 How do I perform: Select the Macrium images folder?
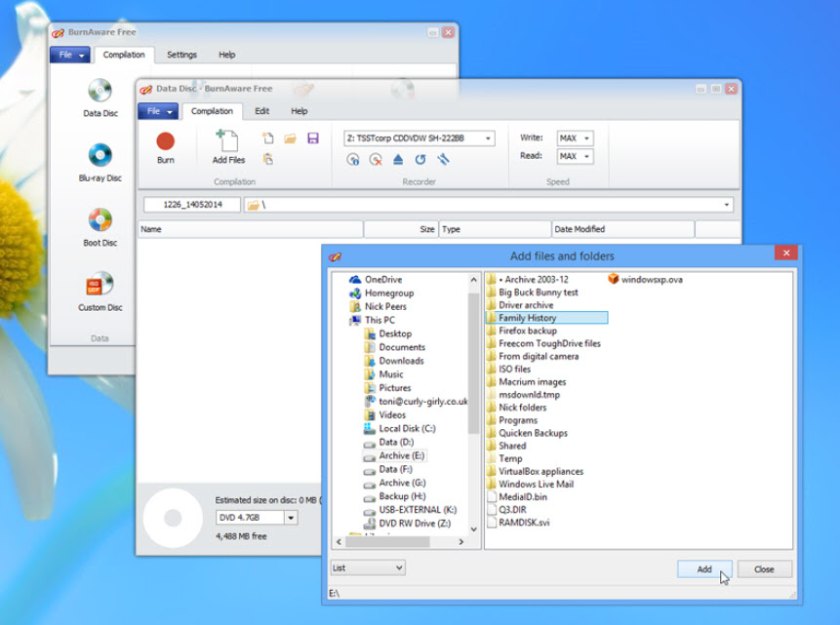click(527, 382)
